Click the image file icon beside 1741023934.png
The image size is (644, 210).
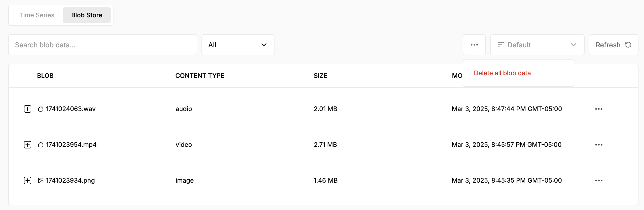40,181
